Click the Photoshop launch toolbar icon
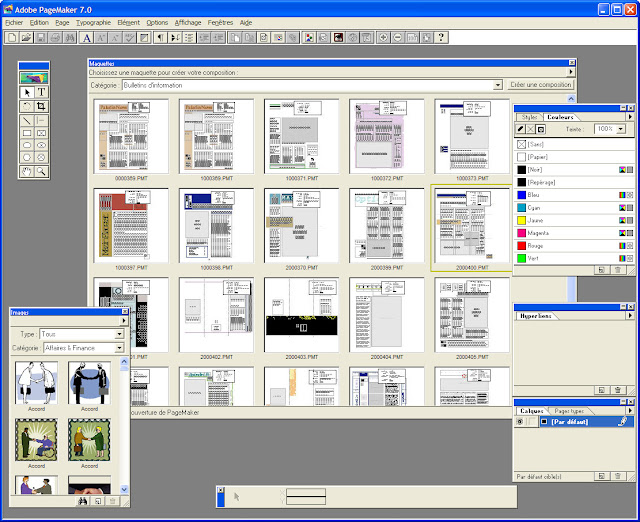This screenshot has height=522, width=640. pos(338,38)
